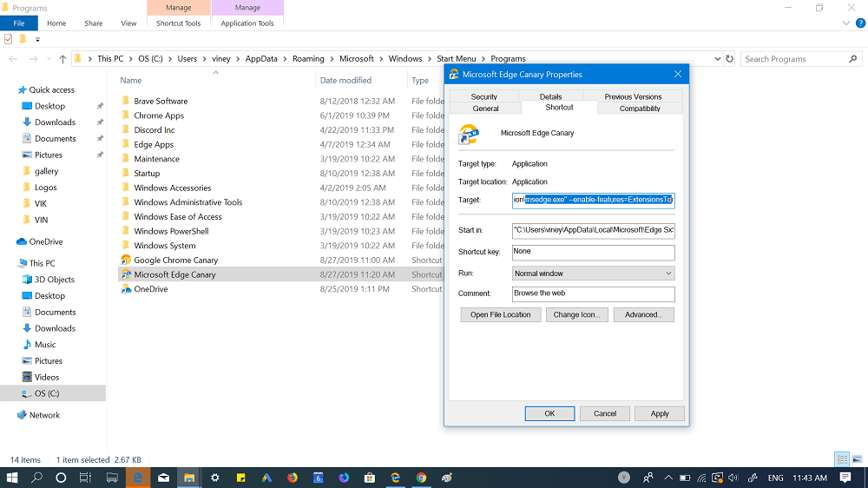Sort by Date modified column header
This screenshot has height=488, width=868.
pyautogui.click(x=345, y=80)
